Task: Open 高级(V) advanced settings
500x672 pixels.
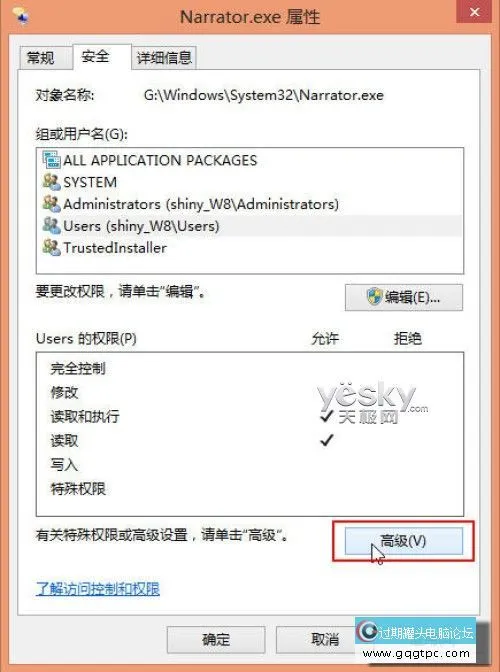Action: 404,541
